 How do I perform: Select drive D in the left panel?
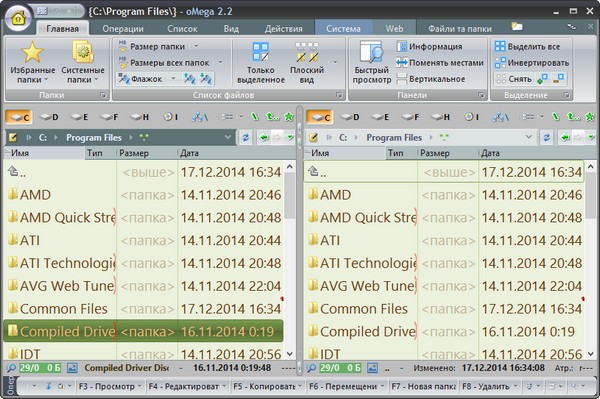(49, 117)
